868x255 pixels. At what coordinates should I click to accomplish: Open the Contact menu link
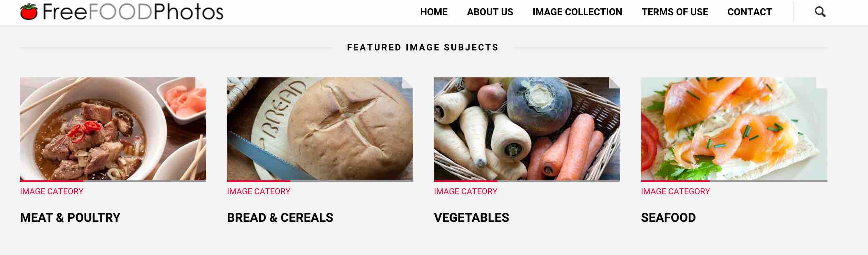click(749, 12)
